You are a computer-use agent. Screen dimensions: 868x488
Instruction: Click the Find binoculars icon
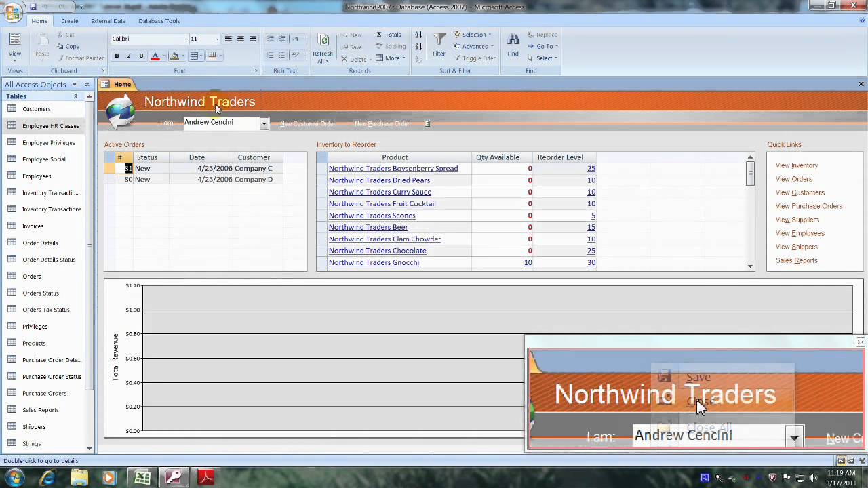pyautogui.click(x=513, y=45)
